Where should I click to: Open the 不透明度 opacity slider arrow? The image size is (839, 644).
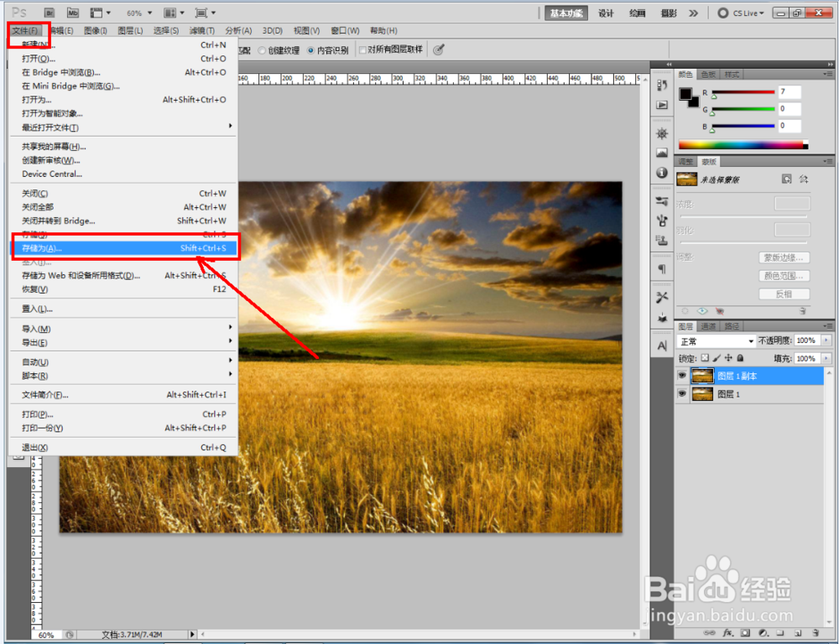click(826, 340)
